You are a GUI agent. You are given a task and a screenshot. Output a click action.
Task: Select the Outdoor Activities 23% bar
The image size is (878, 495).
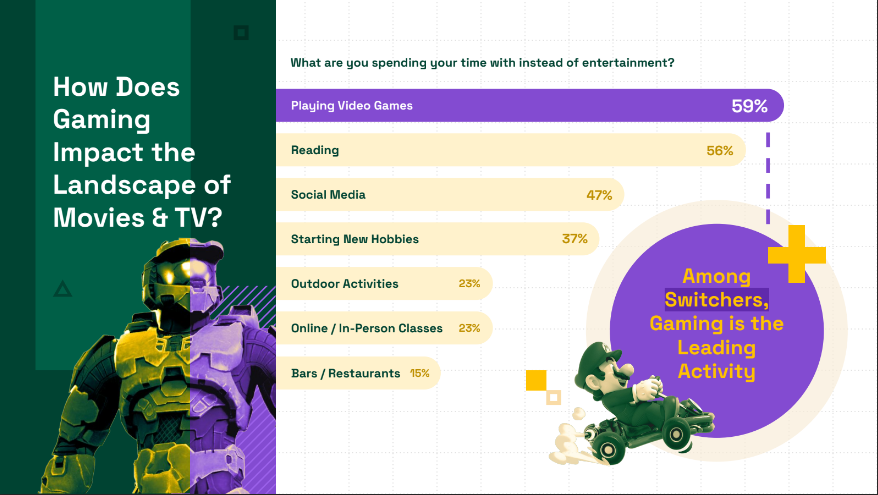384,283
